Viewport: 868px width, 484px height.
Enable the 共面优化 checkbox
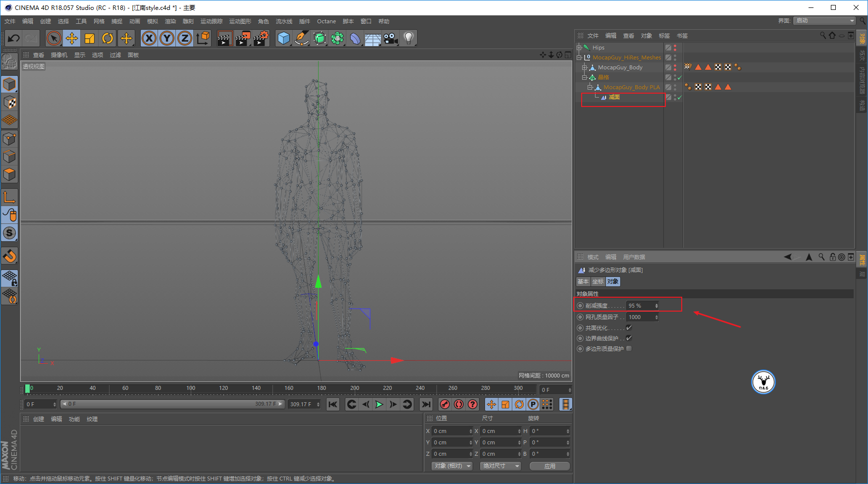pyautogui.click(x=629, y=328)
